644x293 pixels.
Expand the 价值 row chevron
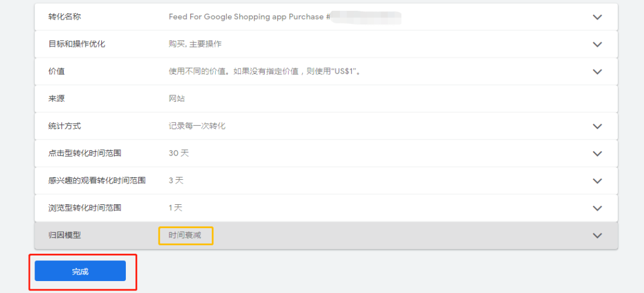[x=597, y=71]
